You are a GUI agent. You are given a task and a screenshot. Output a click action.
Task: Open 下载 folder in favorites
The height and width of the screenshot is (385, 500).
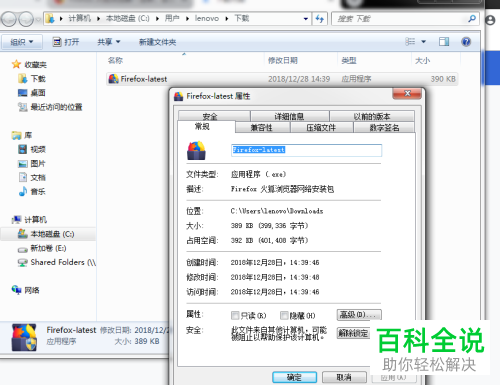coord(32,79)
